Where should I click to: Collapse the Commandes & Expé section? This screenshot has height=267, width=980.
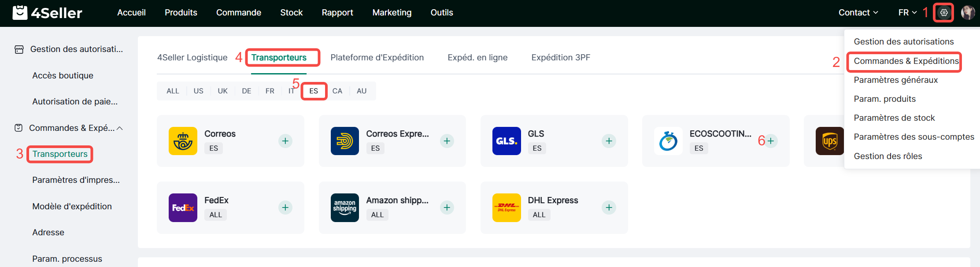[119, 128]
